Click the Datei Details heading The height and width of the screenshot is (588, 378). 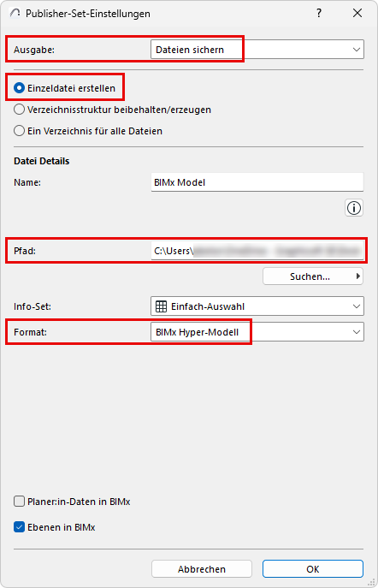pyautogui.click(x=42, y=161)
